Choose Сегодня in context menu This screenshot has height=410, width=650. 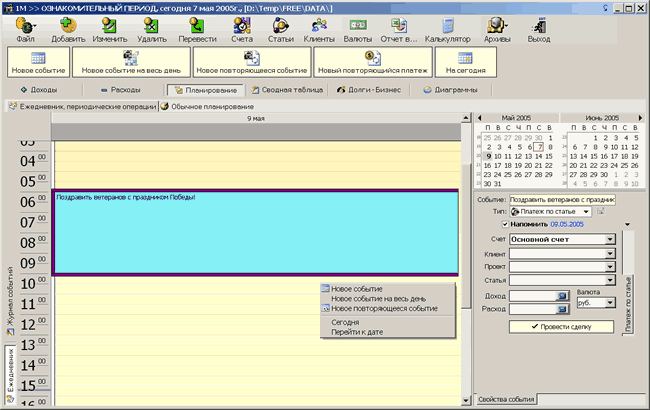[x=388, y=322]
